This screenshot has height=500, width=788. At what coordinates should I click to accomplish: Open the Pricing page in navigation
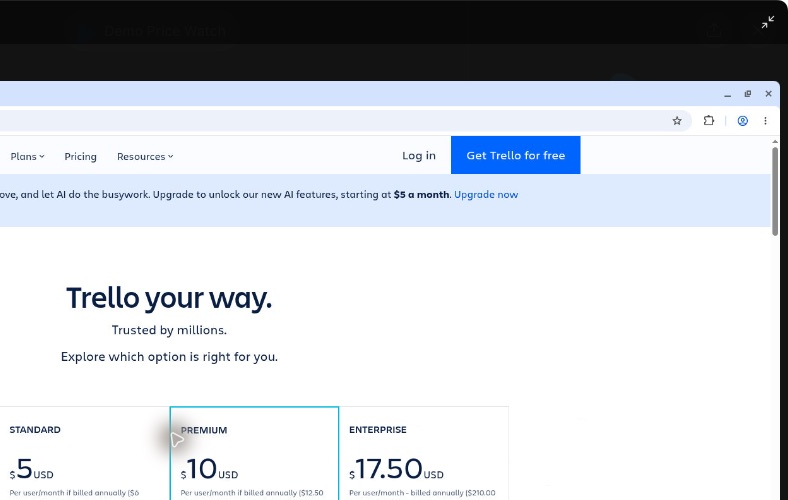pos(80,156)
